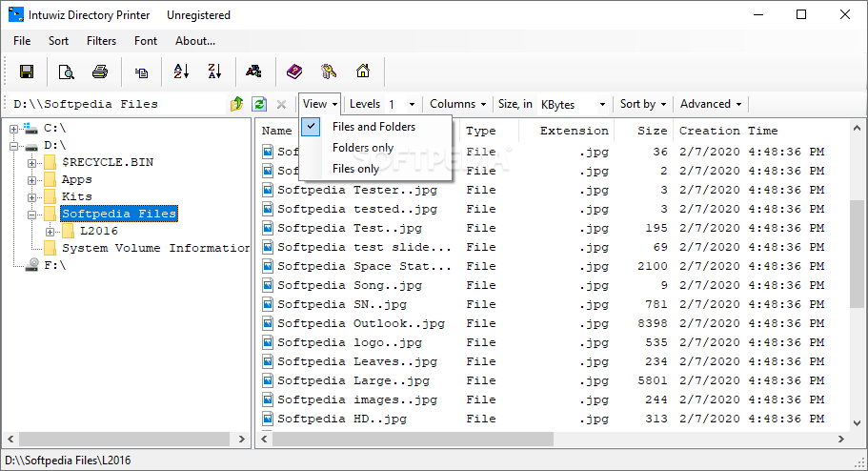The width and height of the screenshot is (868, 471).
Task: Go up one folder level icon
Action: pyautogui.click(x=237, y=104)
